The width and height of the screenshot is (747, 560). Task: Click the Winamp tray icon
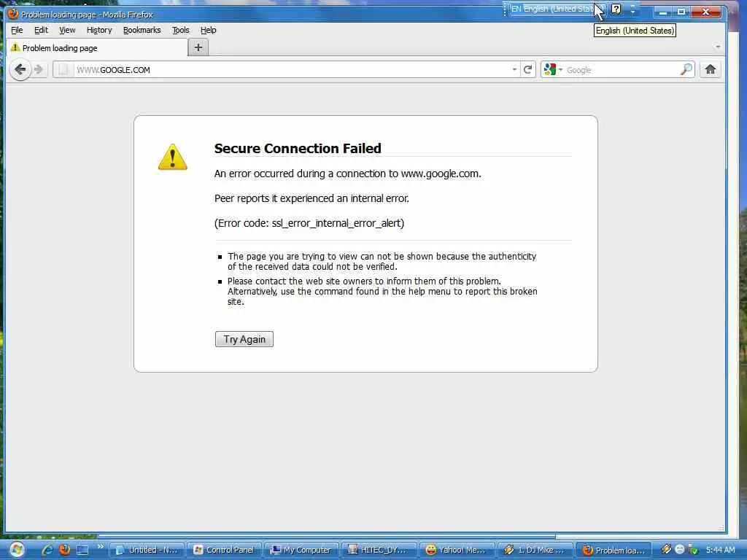click(666, 550)
